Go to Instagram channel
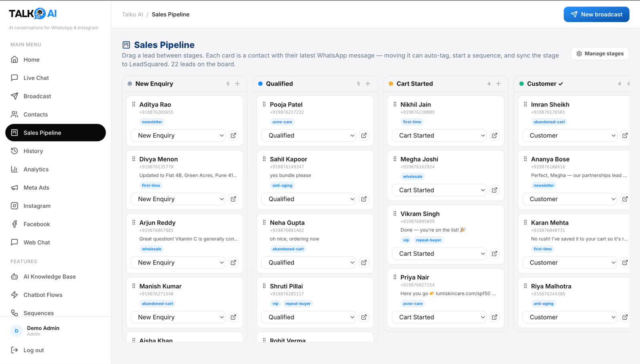640x364 pixels. (x=56, y=206)
